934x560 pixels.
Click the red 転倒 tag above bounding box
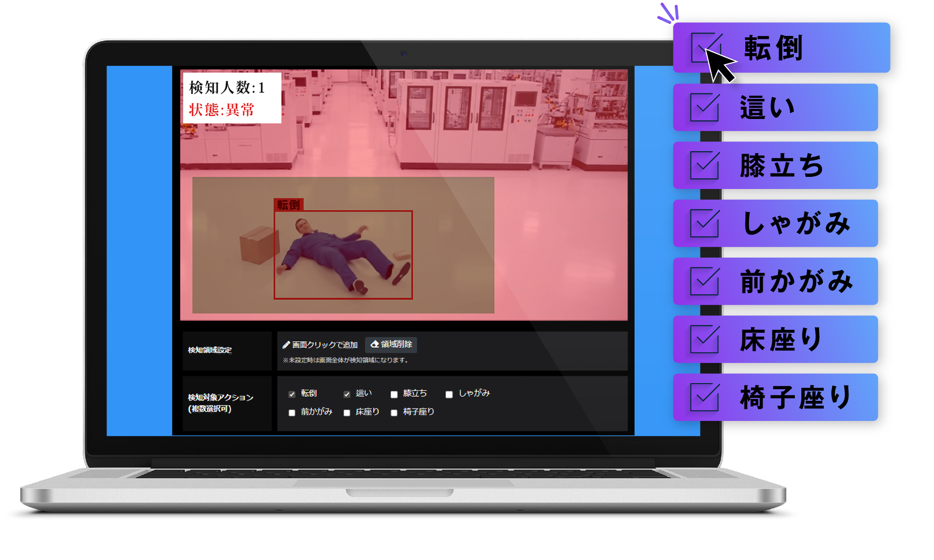(289, 205)
